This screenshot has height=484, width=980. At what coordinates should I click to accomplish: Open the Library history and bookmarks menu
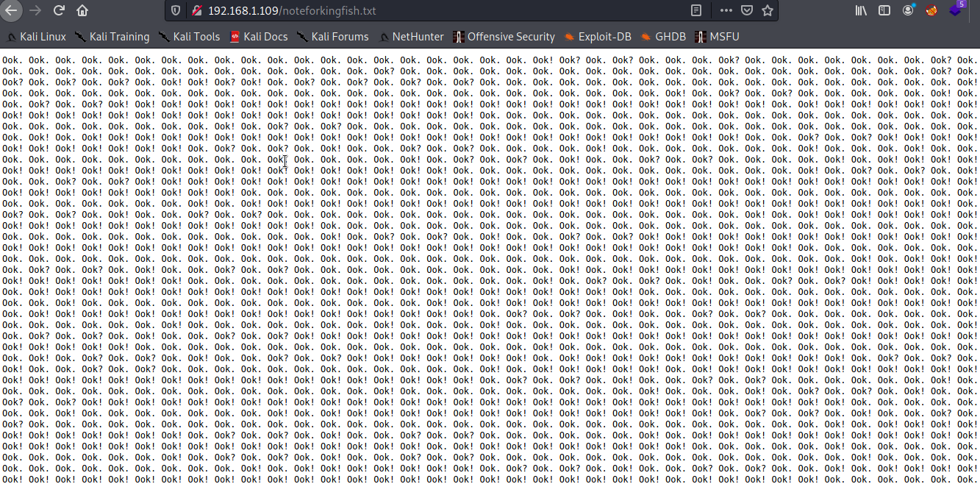pyautogui.click(x=861, y=11)
